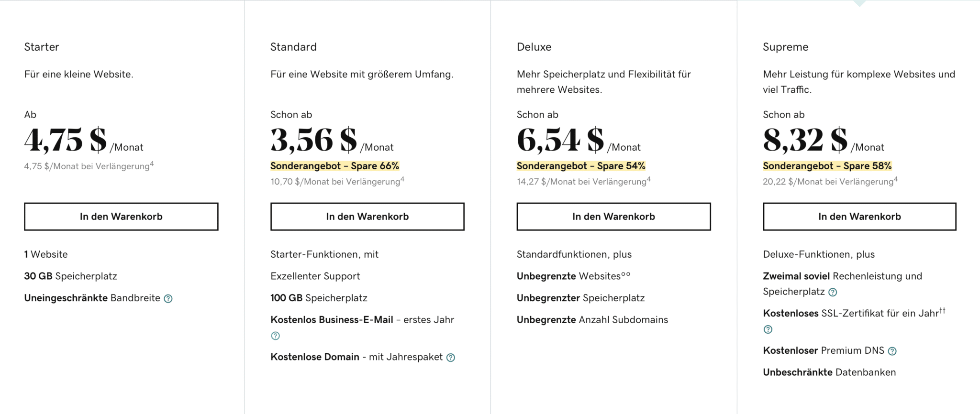Click the Deluxe renewal price footnote

click(649, 179)
